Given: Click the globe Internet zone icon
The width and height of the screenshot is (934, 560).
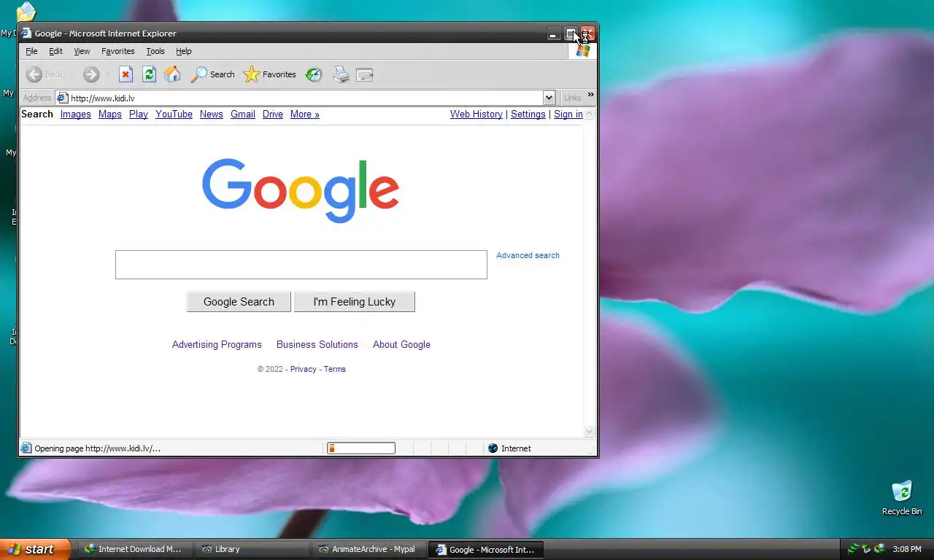Looking at the screenshot, I should (x=493, y=448).
